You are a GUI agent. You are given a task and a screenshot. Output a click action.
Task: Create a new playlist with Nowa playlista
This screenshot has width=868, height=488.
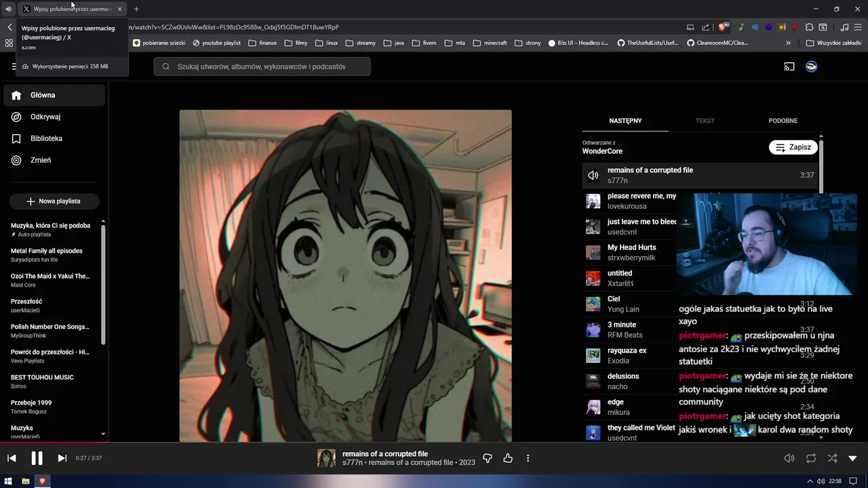(54, 201)
